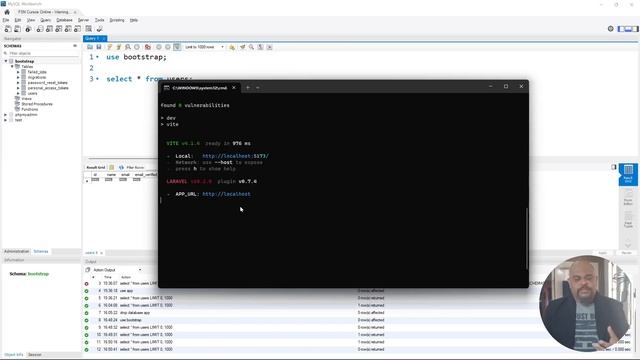Click the explain plan magnifier icon
640x360 pixels.
point(128,47)
